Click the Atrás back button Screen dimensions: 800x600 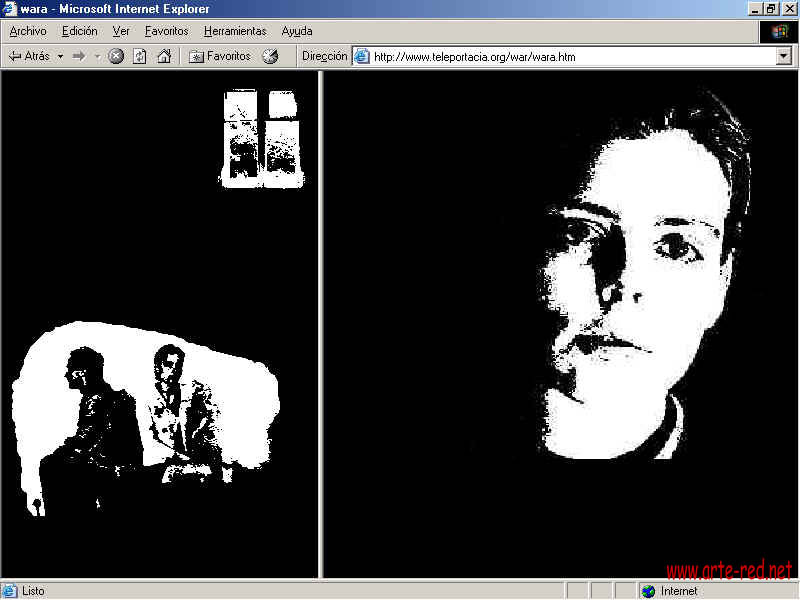click(29, 57)
